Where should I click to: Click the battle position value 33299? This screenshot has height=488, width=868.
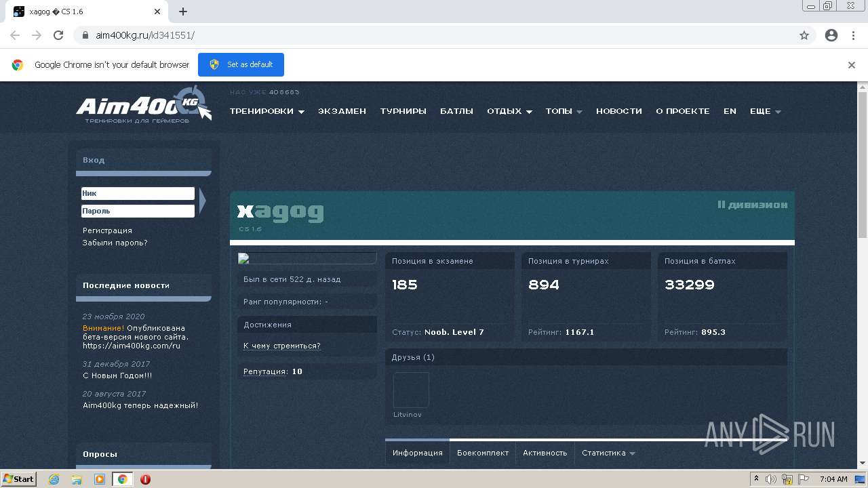(x=690, y=285)
